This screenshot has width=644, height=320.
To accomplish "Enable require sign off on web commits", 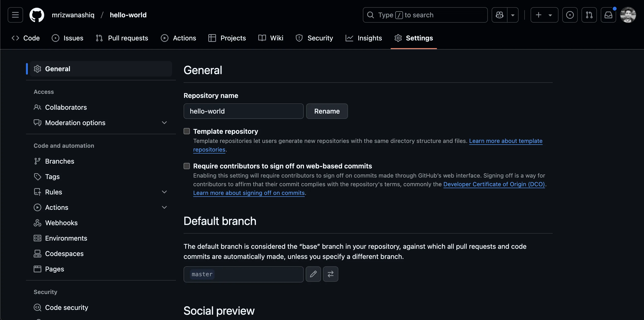I will pyautogui.click(x=187, y=166).
